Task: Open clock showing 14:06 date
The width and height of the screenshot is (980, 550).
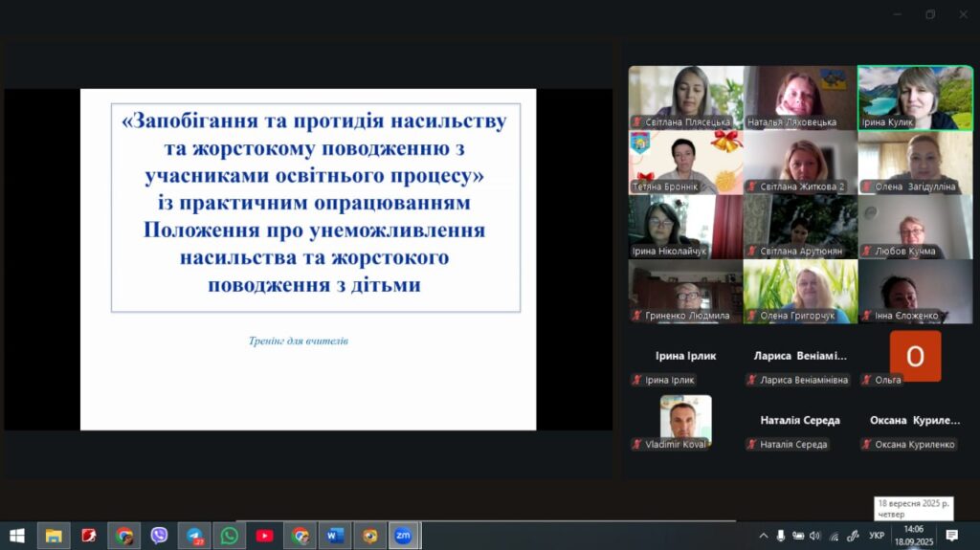Action: click(913, 536)
